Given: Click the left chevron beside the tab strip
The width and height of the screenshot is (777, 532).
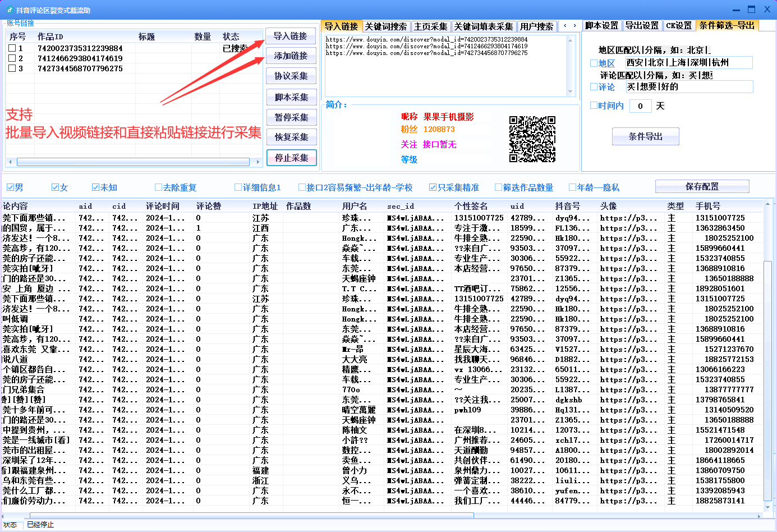Looking at the screenshot, I should [x=565, y=26].
